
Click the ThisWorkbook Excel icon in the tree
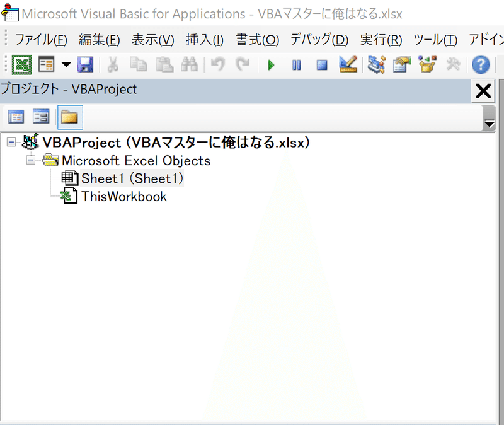[x=69, y=195]
